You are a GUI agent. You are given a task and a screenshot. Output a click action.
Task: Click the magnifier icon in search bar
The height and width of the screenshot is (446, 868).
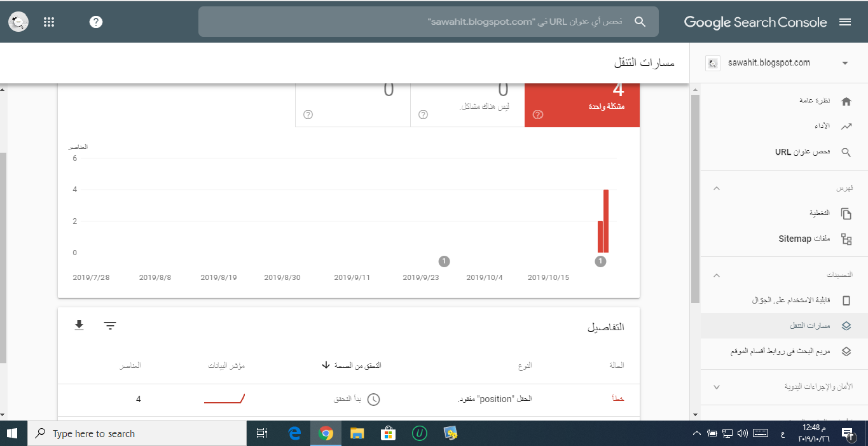640,22
